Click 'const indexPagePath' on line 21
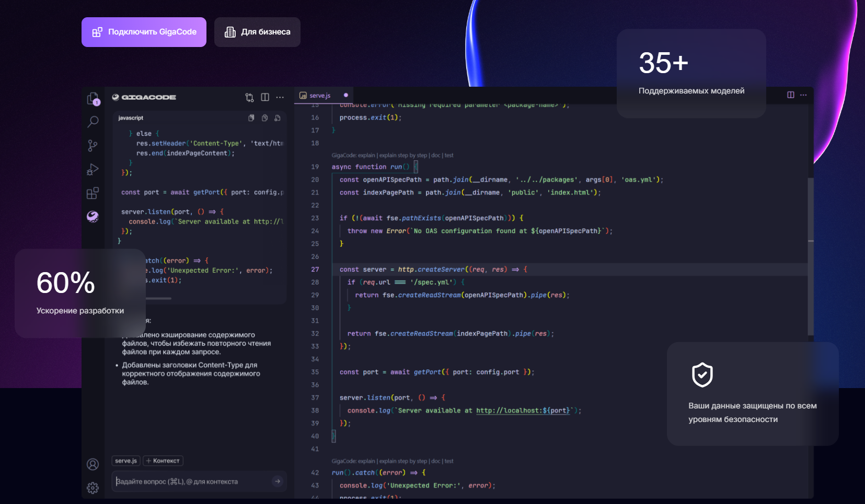The image size is (865, 504). (376, 192)
